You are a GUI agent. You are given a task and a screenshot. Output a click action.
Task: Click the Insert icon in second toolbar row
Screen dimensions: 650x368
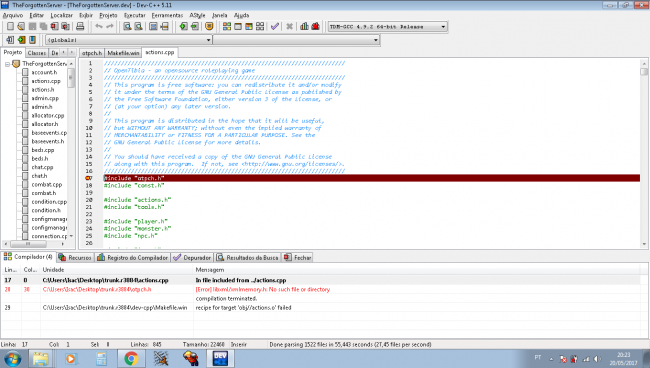10,40
